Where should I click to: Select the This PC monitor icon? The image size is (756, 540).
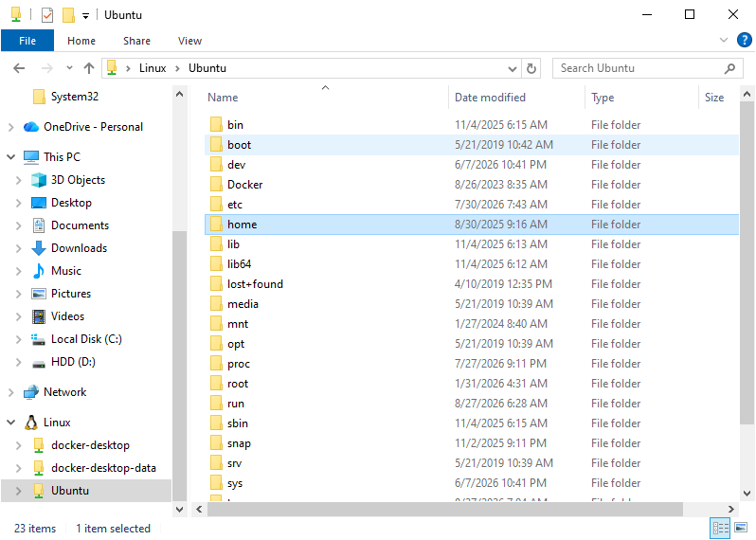(x=31, y=157)
